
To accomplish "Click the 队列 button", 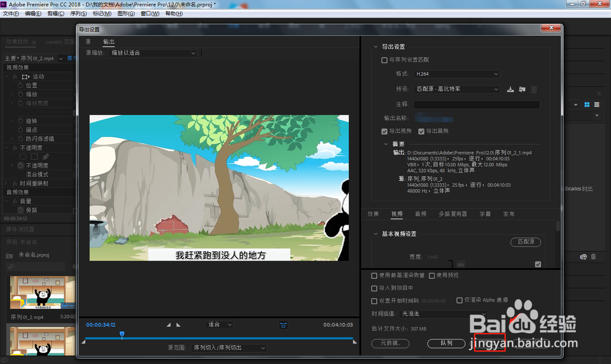I will tap(446, 343).
